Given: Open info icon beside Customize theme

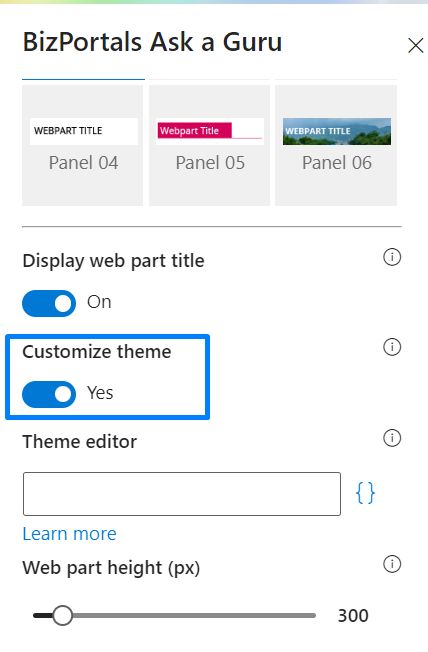Looking at the screenshot, I should 392,347.
